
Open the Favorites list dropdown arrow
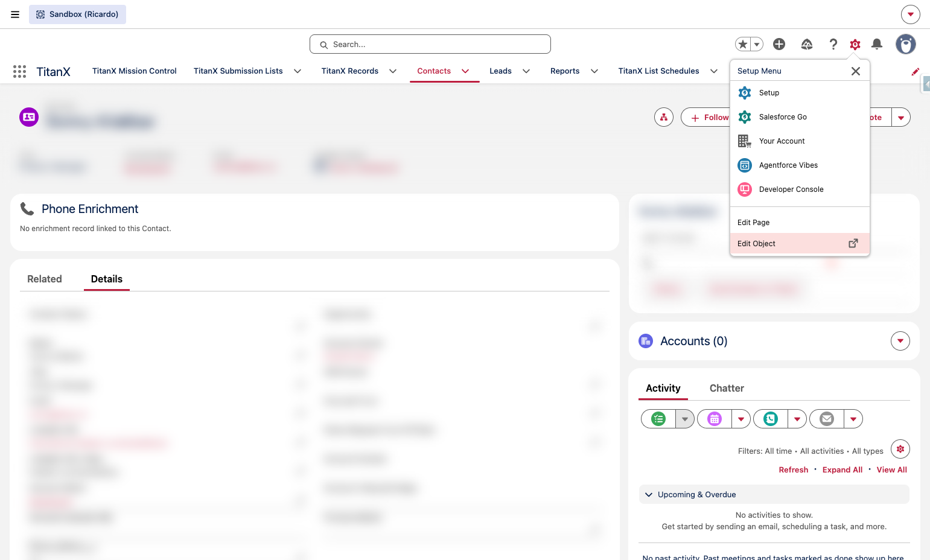point(757,44)
